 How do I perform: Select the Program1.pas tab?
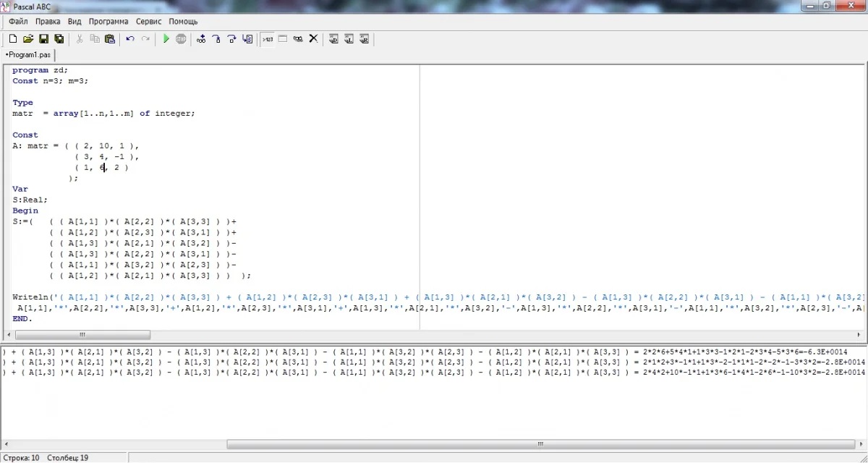click(29, 55)
